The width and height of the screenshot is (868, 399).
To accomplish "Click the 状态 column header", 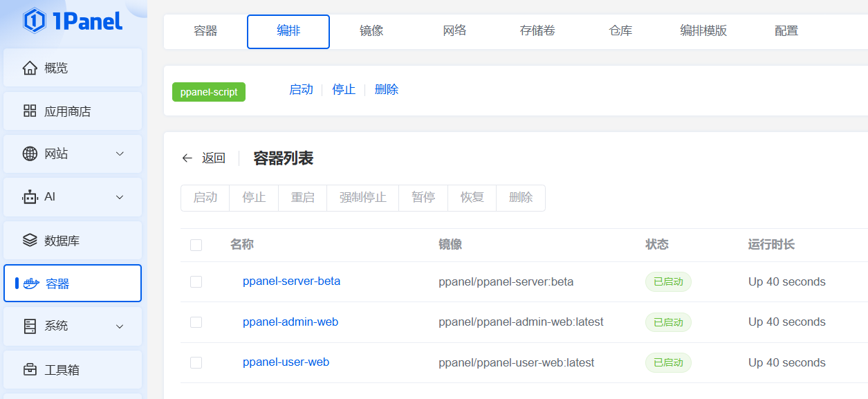I will click(657, 245).
